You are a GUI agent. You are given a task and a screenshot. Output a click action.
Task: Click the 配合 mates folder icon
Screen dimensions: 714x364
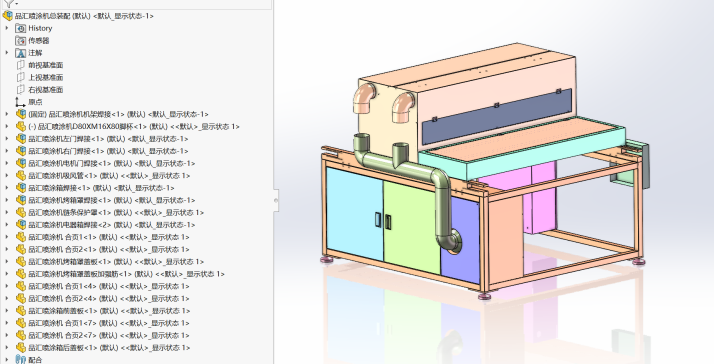pos(20,359)
